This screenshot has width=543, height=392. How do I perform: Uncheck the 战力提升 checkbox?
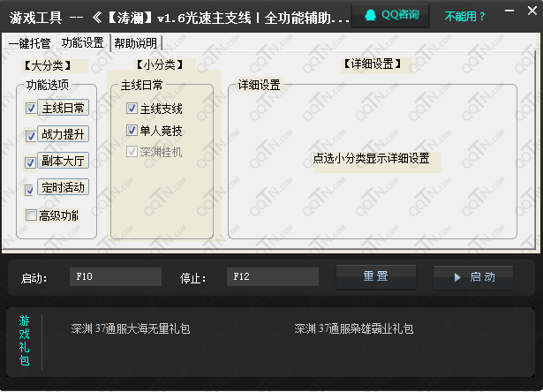[x=32, y=135]
